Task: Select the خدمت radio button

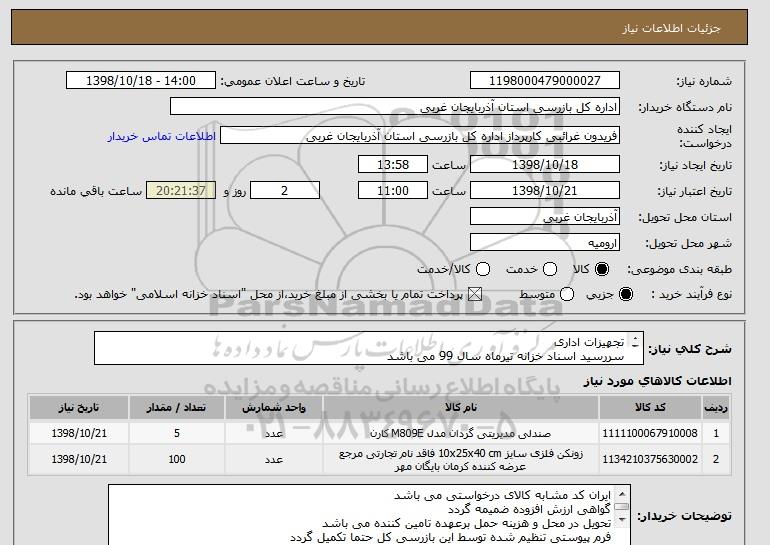Action: point(550,269)
